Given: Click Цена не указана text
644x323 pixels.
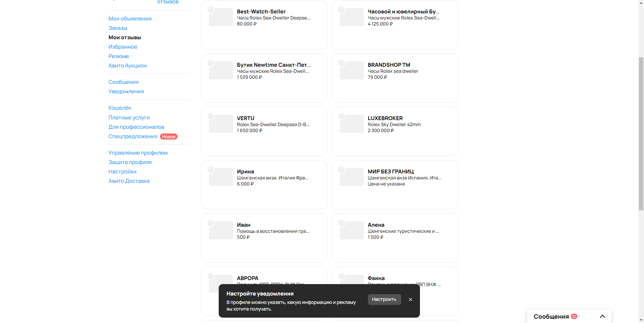Looking at the screenshot, I should tap(386, 184).
